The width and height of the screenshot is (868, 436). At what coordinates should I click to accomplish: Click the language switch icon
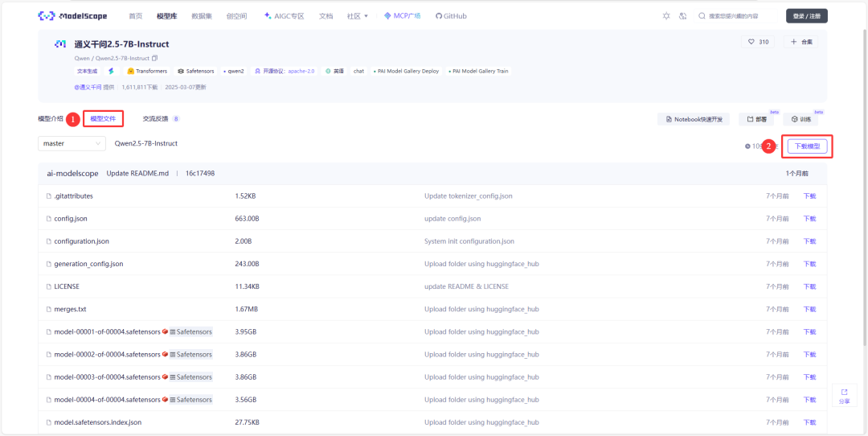coord(682,16)
